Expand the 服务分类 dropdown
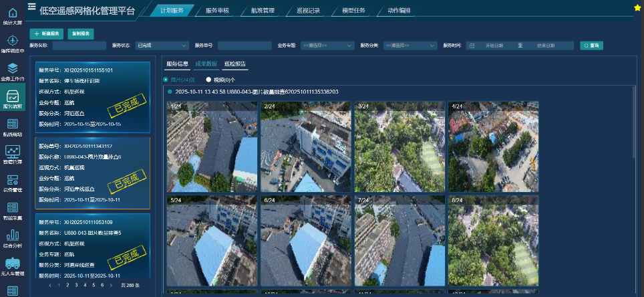 (x=410, y=45)
